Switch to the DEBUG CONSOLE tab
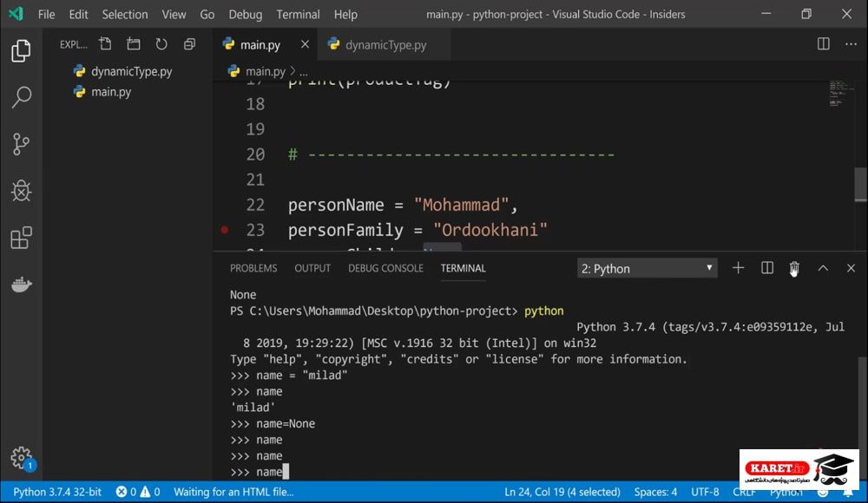 (386, 268)
